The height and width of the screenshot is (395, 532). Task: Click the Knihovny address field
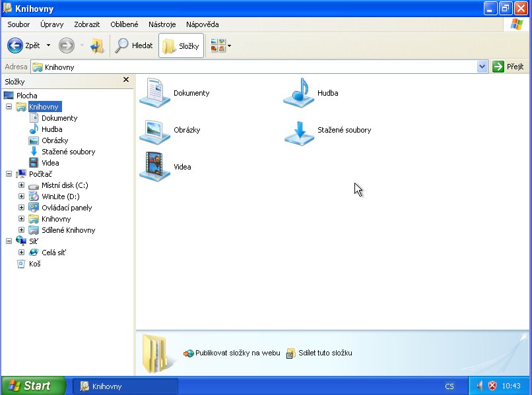click(255, 67)
